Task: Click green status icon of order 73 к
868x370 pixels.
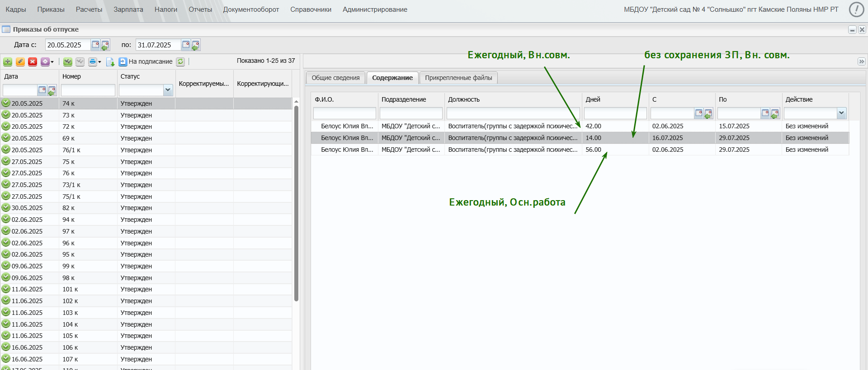Action: 6,115
